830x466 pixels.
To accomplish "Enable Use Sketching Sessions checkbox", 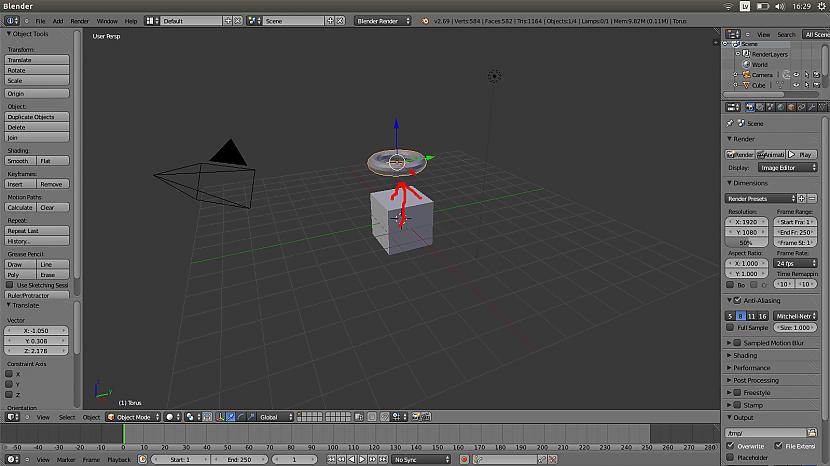I will tap(10, 285).
